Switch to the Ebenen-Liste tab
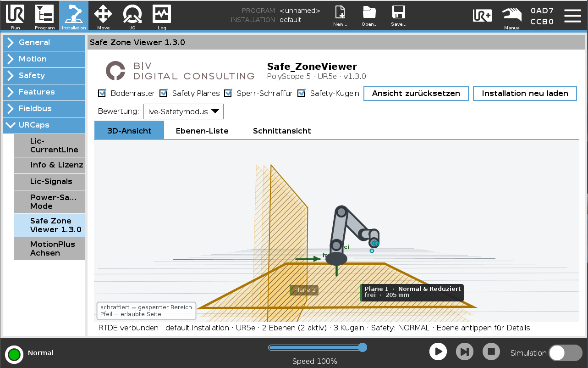Image resolution: width=588 pixels, height=368 pixels. [202, 131]
